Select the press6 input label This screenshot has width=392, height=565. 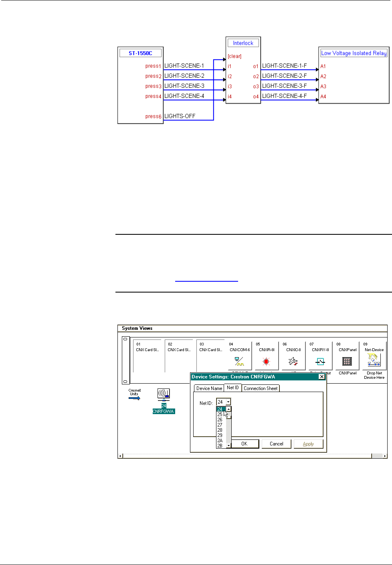[x=153, y=116]
